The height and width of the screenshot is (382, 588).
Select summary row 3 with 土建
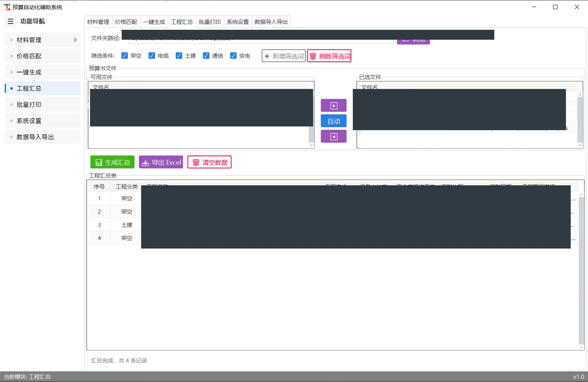tap(333, 225)
